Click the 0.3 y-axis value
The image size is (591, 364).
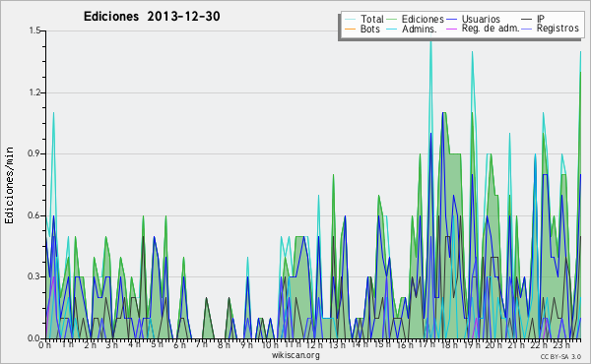34,277
